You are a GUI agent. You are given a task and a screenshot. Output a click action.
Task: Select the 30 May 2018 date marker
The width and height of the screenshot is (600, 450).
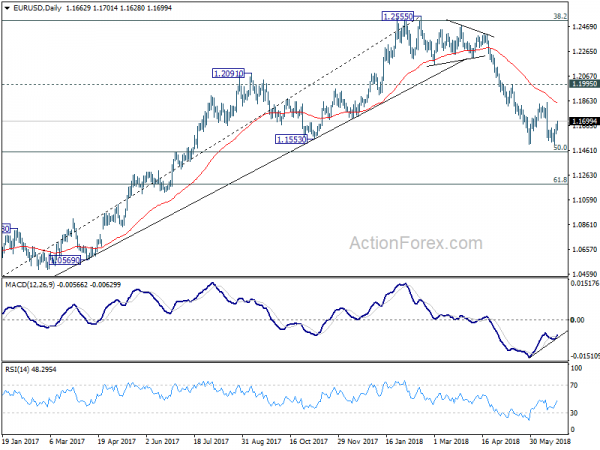549,441
